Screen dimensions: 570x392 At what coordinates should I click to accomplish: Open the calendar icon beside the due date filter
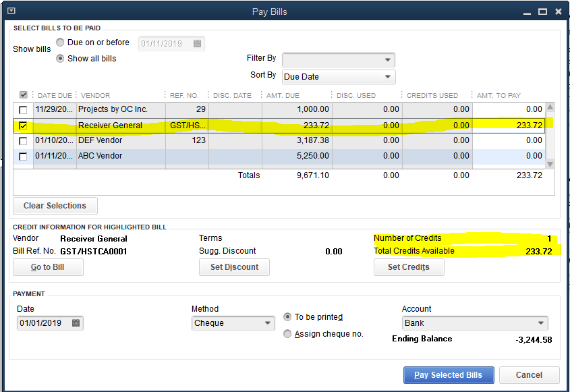tap(197, 43)
